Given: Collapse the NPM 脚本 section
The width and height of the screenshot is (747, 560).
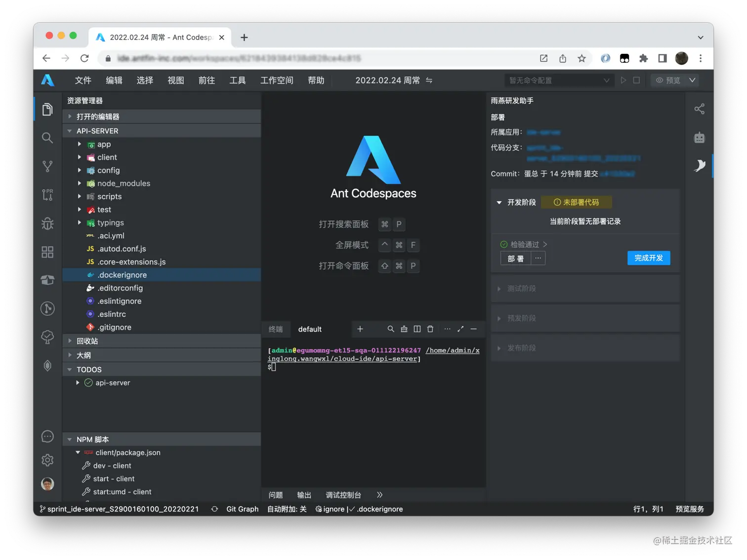Looking at the screenshot, I should 162,439.
